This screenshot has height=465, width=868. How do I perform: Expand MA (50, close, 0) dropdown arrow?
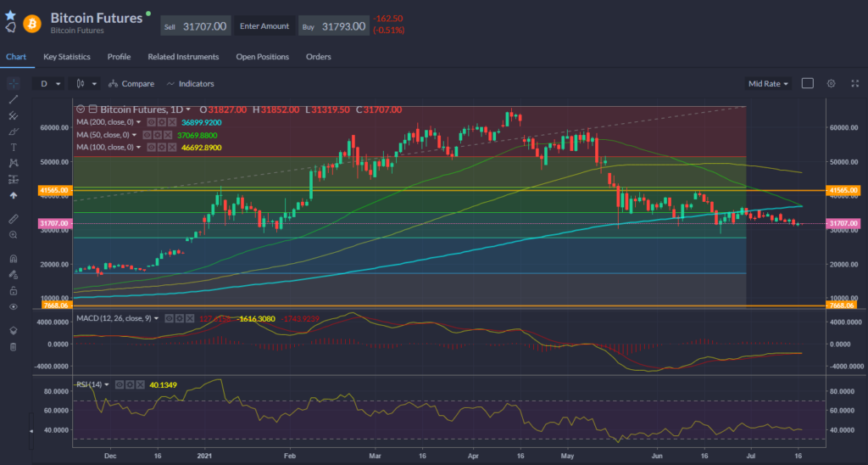pyautogui.click(x=134, y=135)
